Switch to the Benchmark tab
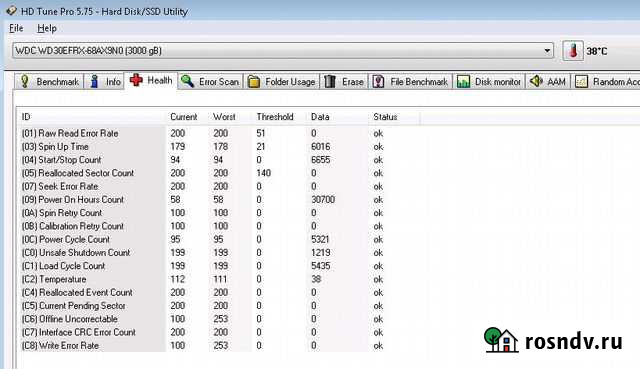The width and height of the screenshot is (640, 369). (x=49, y=81)
